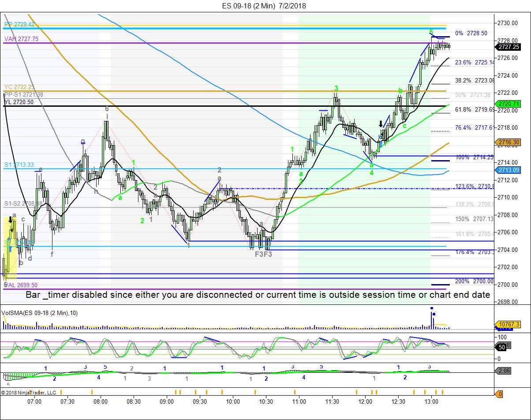The height and width of the screenshot is (420, 531).
Task: Click the current price marker 2727.25
Action: (508, 47)
